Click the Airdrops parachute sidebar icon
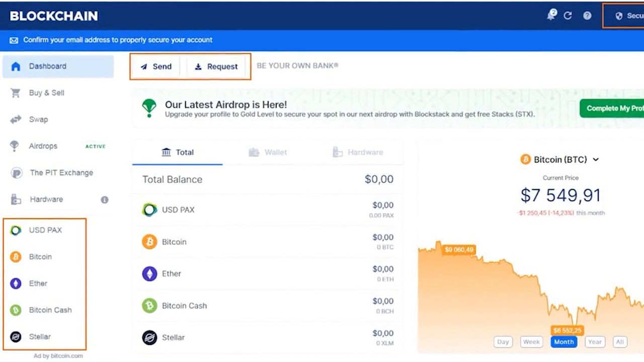The width and height of the screenshot is (644, 362). click(15, 146)
